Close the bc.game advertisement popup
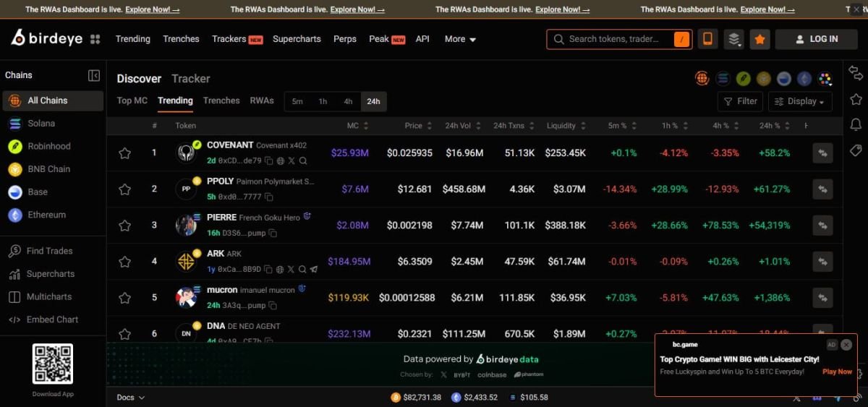868x407 pixels. [x=846, y=345]
